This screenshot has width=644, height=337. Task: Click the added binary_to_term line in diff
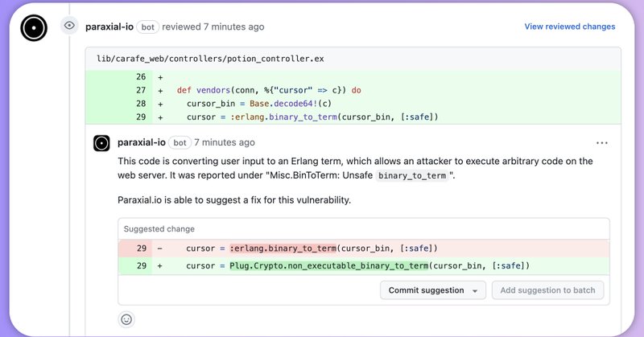tap(312, 117)
